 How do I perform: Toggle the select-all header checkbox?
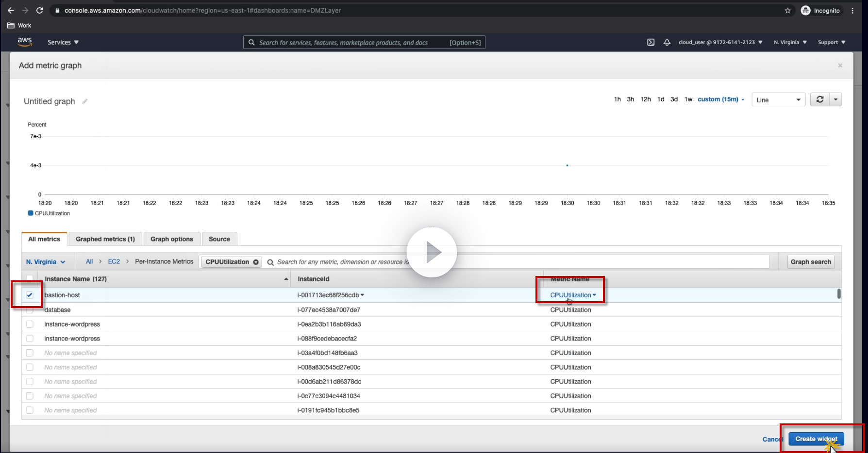pyautogui.click(x=30, y=278)
